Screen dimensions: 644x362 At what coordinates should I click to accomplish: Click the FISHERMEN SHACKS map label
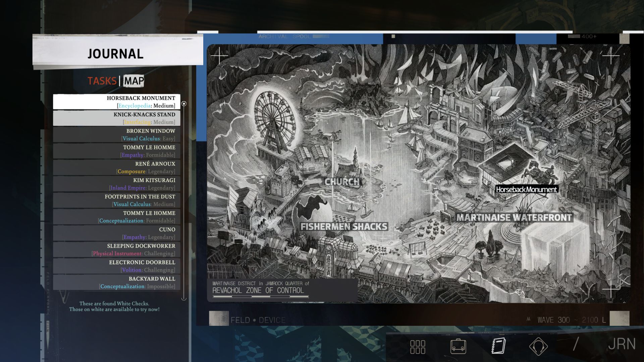(x=344, y=227)
